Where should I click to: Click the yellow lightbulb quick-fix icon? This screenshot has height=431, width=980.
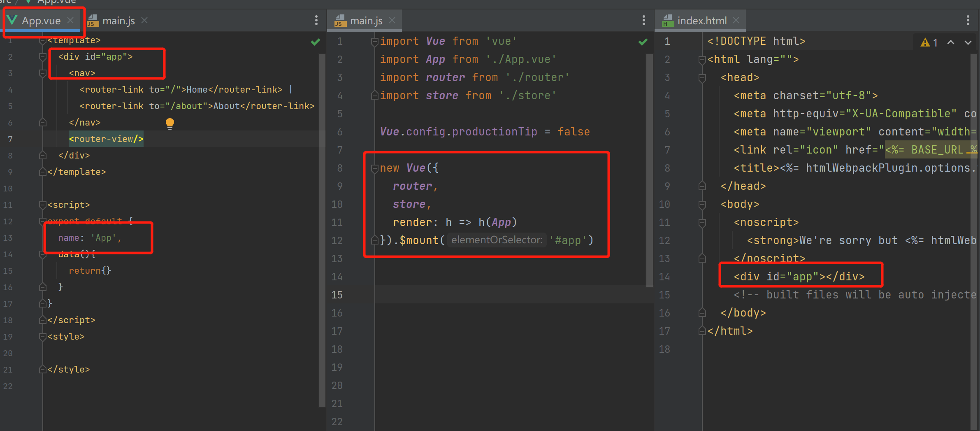(x=170, y=123)
